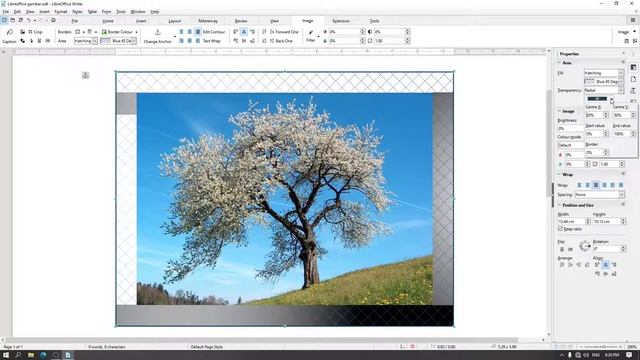This screenshot has width=640, height=360.
Task: Click the Crop tool in the Image ribbon
Action: coord(35,32)
